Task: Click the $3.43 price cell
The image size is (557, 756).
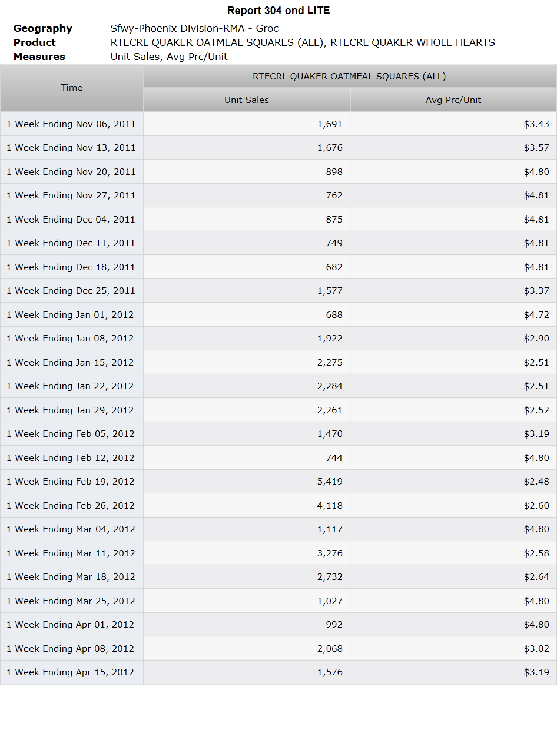Action: pyautogui.click(x=453, y=124)
